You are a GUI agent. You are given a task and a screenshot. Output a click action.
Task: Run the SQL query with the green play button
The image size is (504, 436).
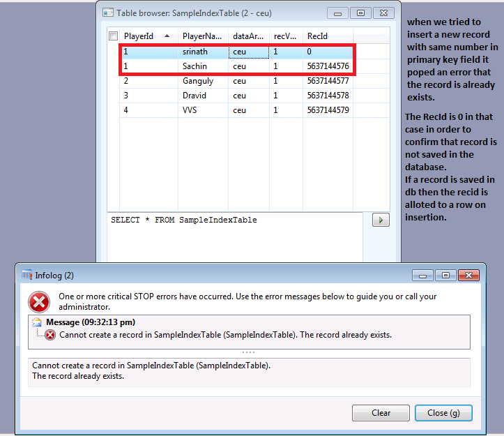pos(381,220)
